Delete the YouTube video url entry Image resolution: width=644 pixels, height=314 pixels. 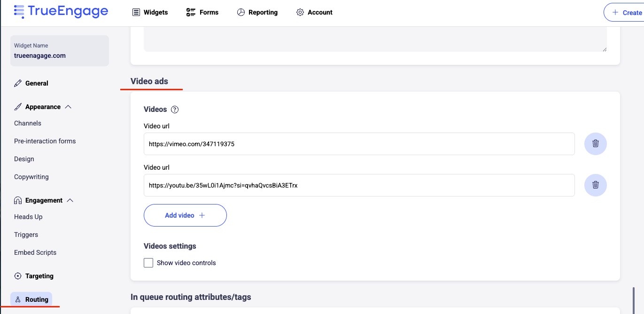[595, 185]
